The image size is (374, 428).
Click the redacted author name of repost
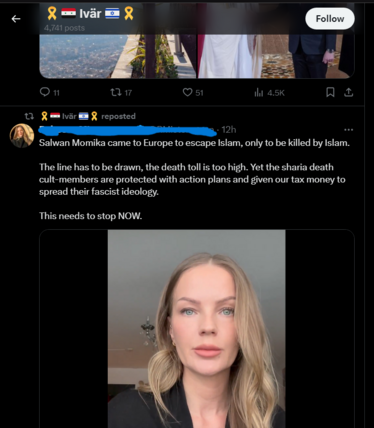128,130
